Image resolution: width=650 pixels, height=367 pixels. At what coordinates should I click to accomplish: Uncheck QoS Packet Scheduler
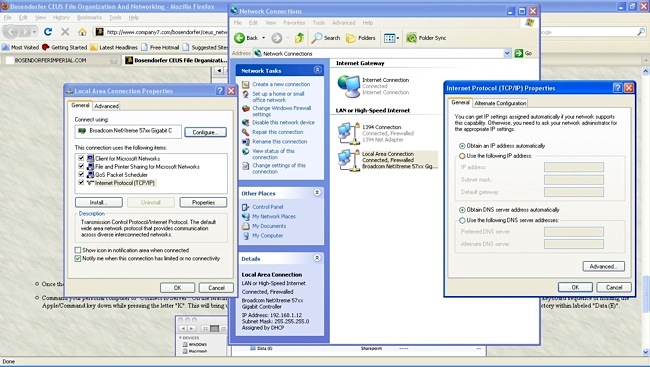(x=81, y=174)
